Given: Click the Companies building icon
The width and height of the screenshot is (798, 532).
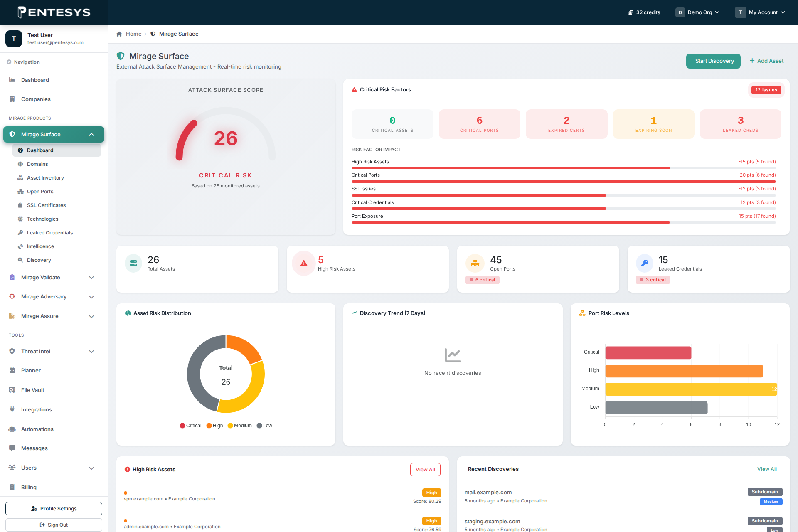Looking at the screenshot, I should (12, 99).
